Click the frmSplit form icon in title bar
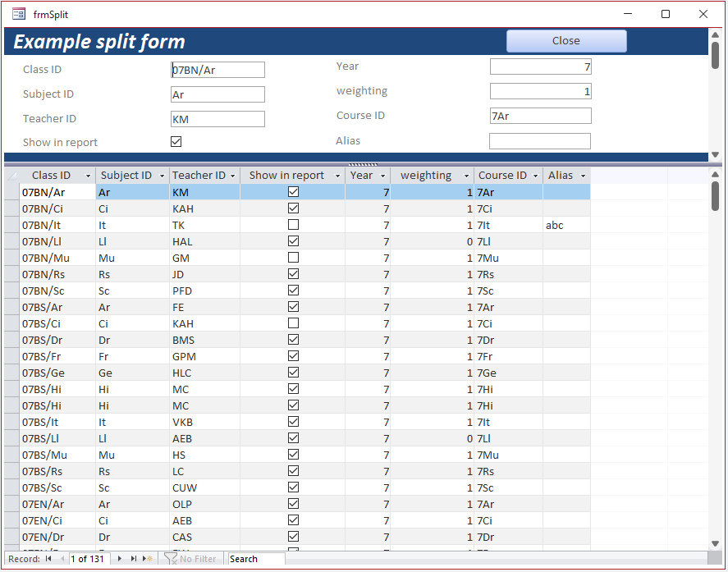This screenshot has width=728, height=572. pos(19,14)
